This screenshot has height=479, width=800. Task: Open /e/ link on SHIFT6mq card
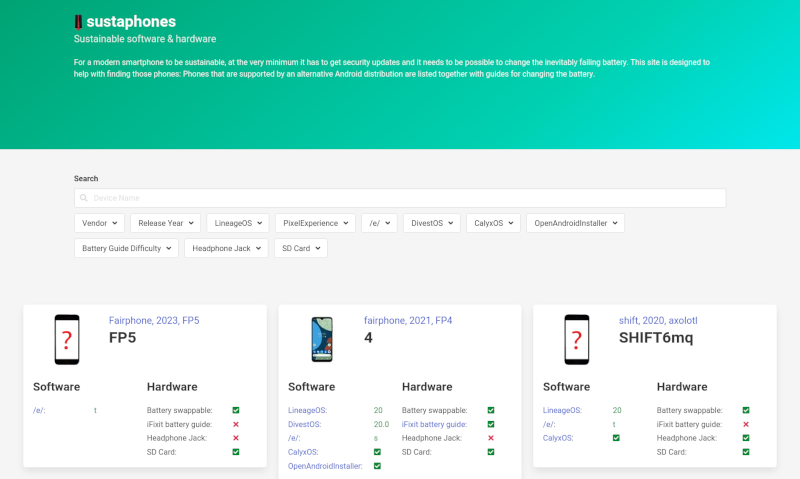[x=549, y=424]
